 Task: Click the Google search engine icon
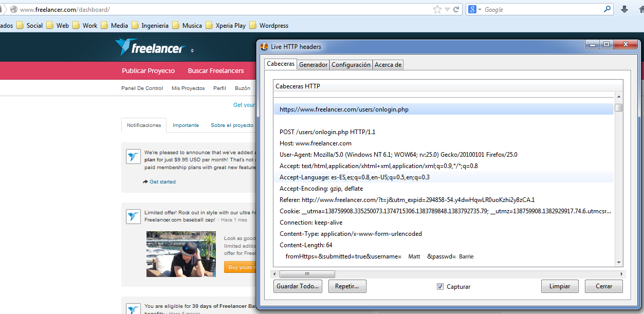point(472,9)
